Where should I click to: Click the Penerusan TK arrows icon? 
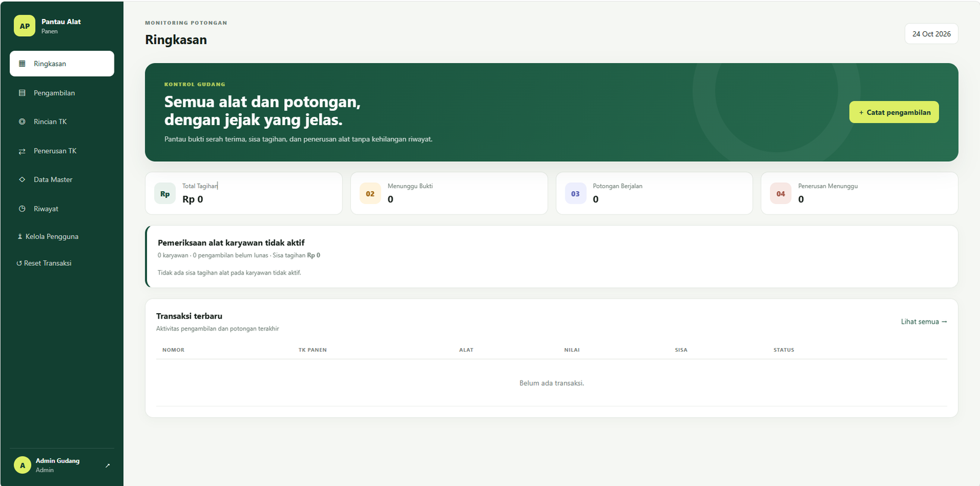pyautogui.click(x=22, y=151)
